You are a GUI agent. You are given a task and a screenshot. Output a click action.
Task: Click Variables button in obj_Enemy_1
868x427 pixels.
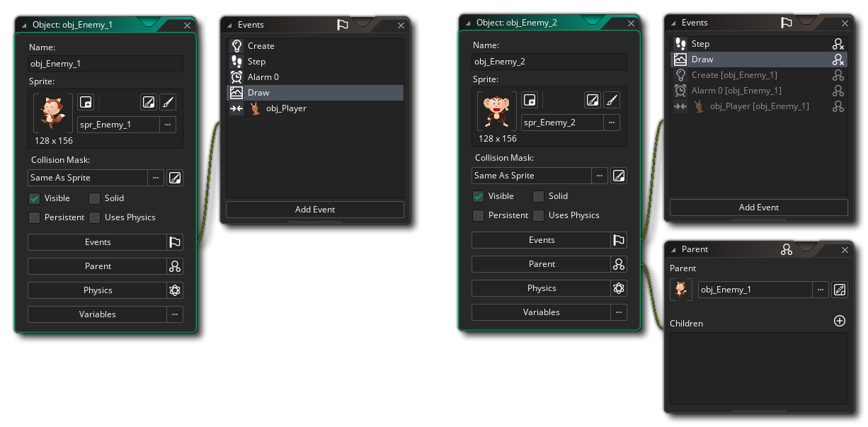pyautogui.click(x=97, y=314)
